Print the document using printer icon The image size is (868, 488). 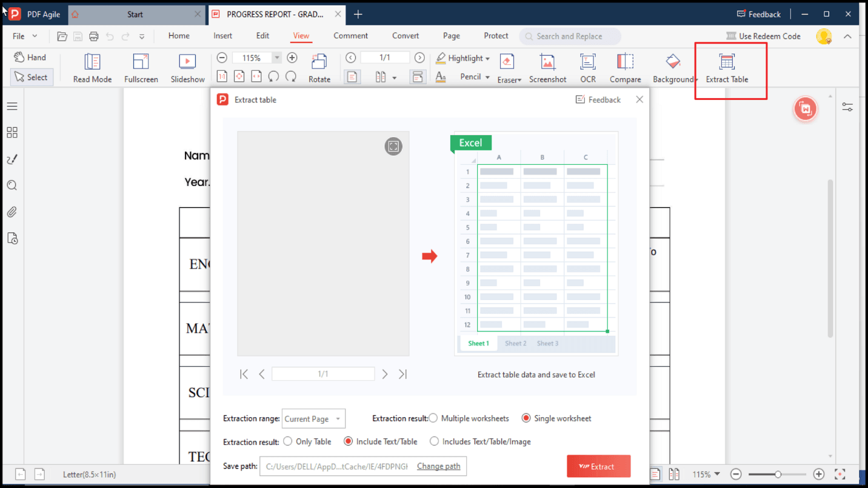[x=93, y=36]
